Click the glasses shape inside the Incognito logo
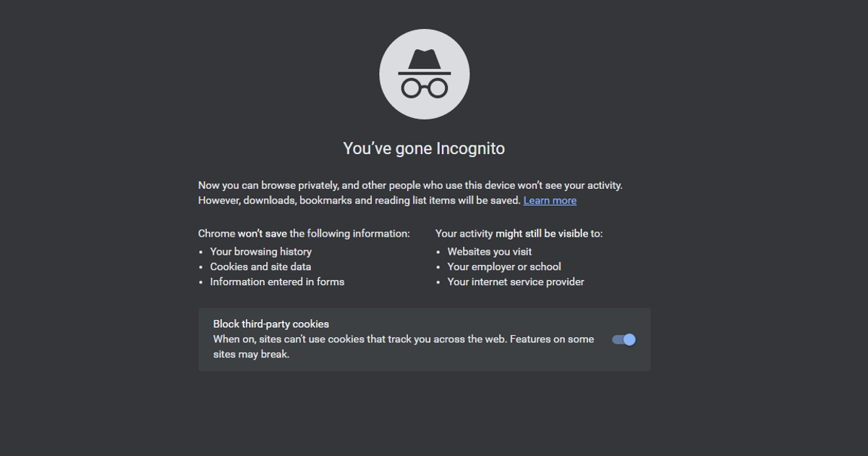The height and width of the screenshot is (456, 868). pos(425,88)
